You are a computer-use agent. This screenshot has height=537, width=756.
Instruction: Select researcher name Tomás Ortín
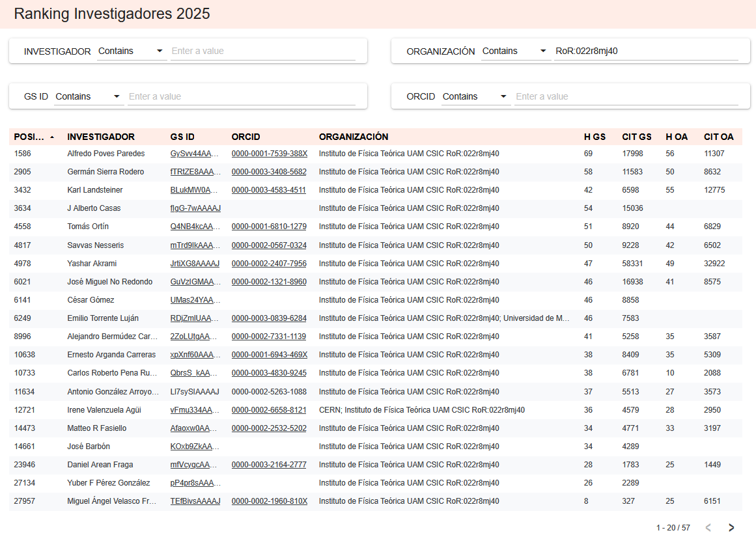click(88, 227)
